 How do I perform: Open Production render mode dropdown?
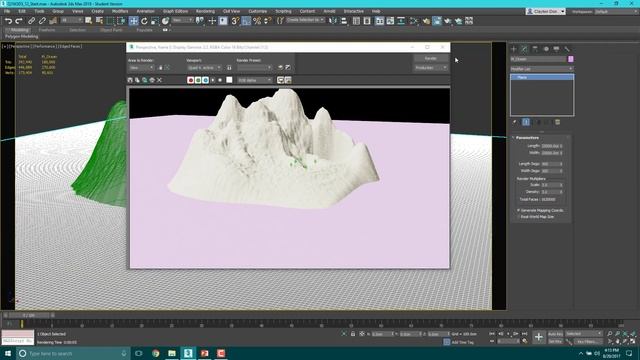(431, 68)
